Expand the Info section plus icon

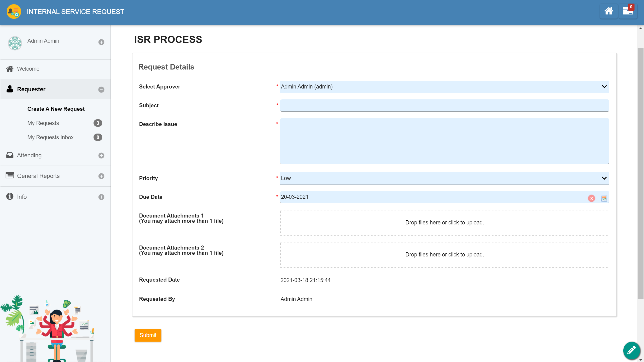pyautogui.click(x=101, y=197)
